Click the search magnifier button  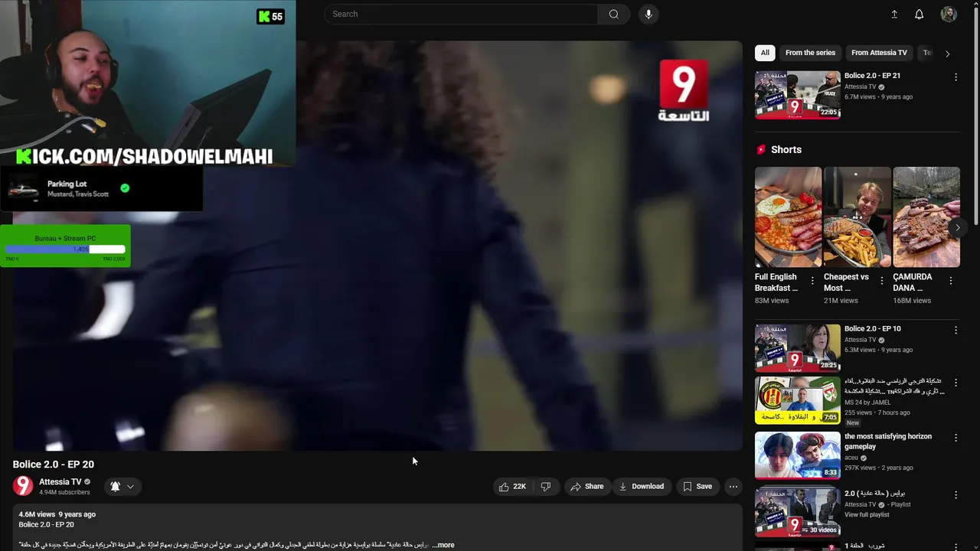point(613,14)
